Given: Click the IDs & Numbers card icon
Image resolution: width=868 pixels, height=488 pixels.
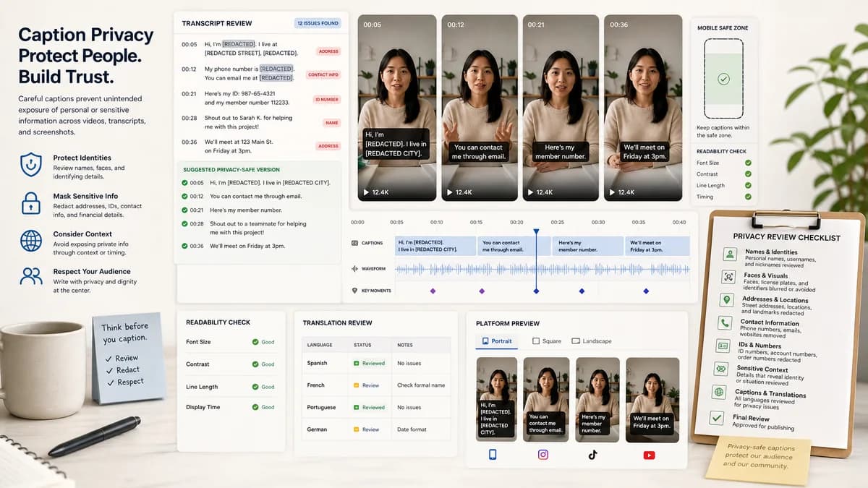Looking at the screenshot, I should (722, 346).
